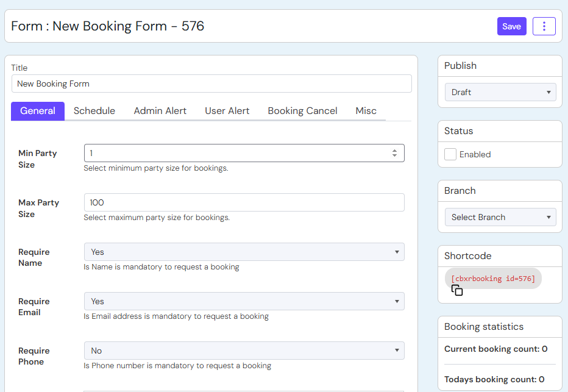Increase Min Party Size with stepper arrow
Viewport: 568px width, 392px height.
[394, 151]
